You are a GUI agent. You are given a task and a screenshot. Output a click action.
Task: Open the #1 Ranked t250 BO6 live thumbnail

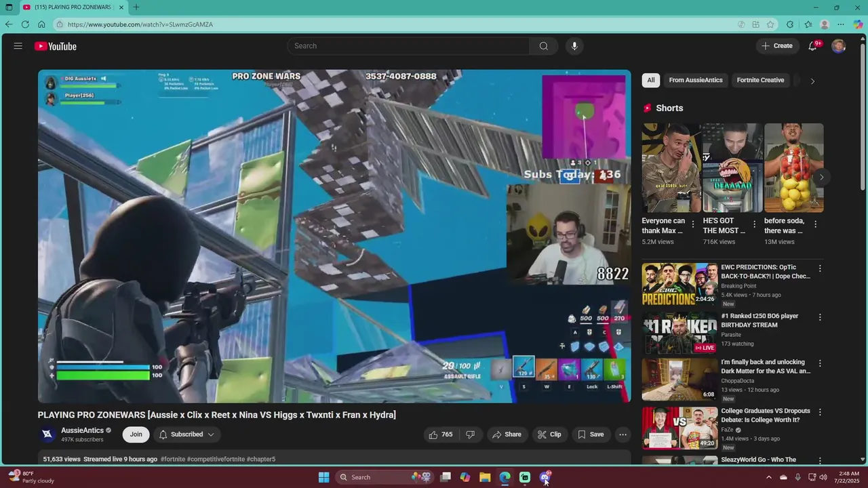pos(679,333)
